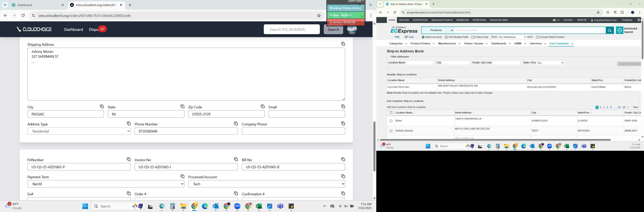Copy the So# field value
644x212 pixels.
[x=129, y=193]
